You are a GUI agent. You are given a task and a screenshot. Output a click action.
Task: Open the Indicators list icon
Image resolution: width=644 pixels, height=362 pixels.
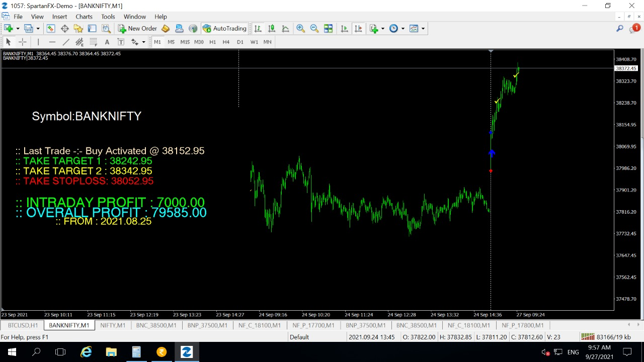click(374, 29)
